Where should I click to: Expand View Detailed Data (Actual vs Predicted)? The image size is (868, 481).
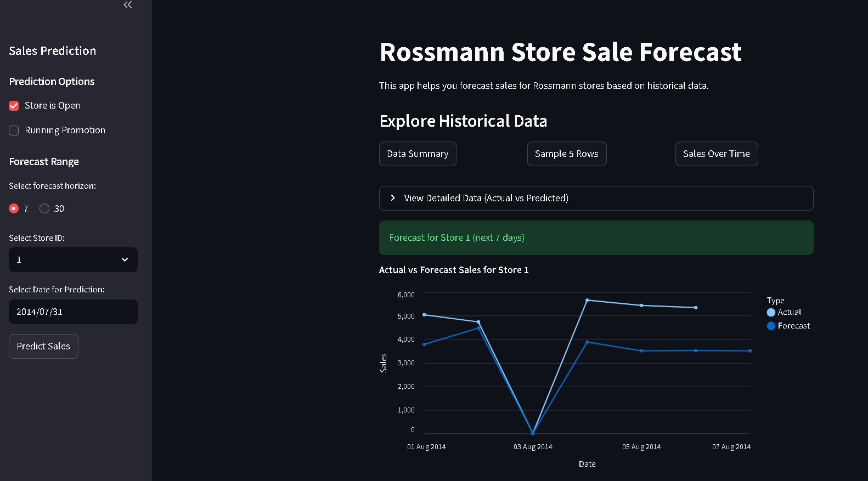click(x=596, y=198)
